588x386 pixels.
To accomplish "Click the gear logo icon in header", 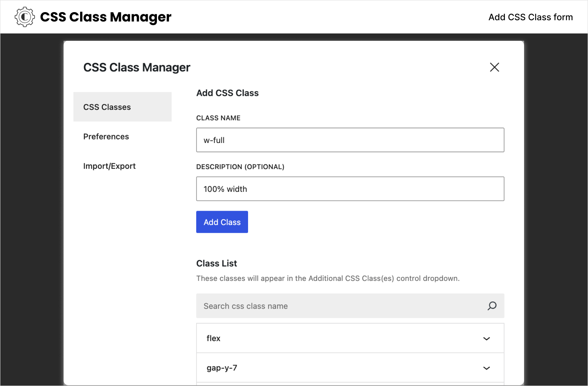I will 25,17.
